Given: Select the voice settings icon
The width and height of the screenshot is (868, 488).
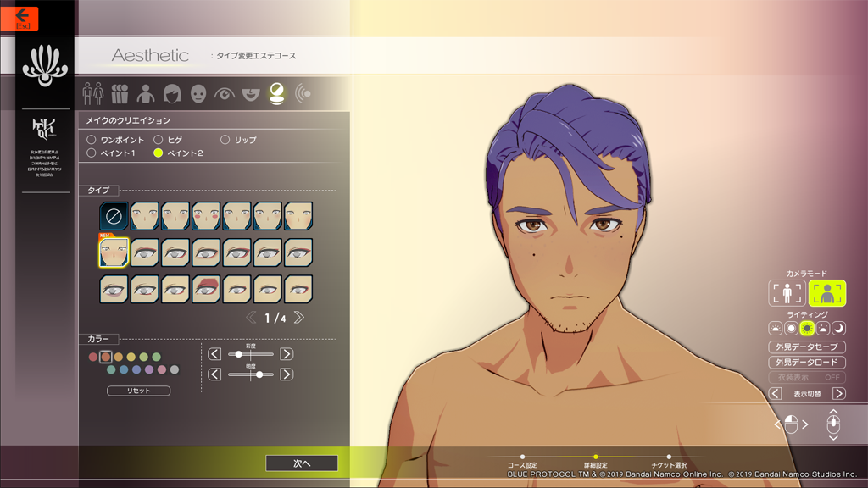Looking at the screenshot, I should [x=302, y=93].
